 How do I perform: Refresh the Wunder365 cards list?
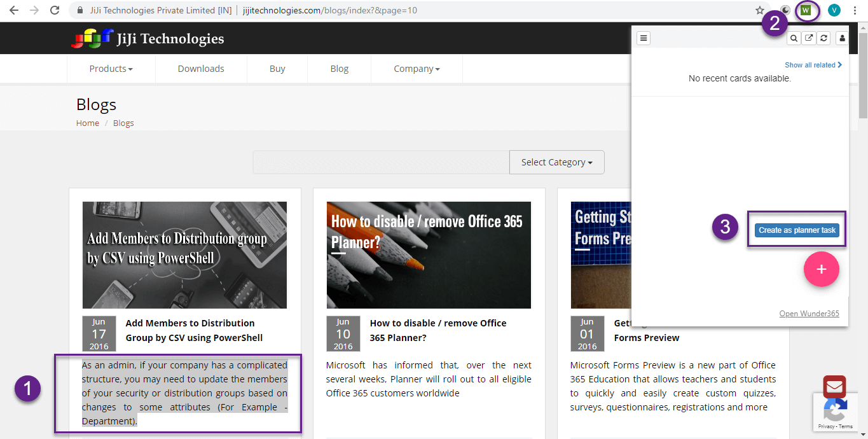pos(824,38)
